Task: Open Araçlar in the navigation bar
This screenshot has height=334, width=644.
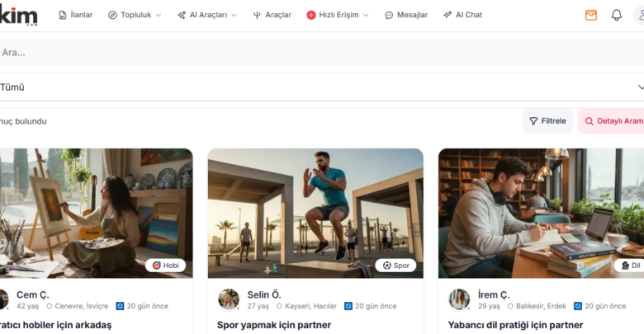Action: pos(272,15)
